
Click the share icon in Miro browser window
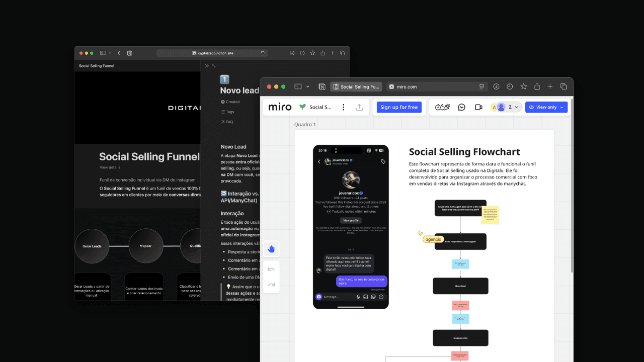click(x=537, y=86)
